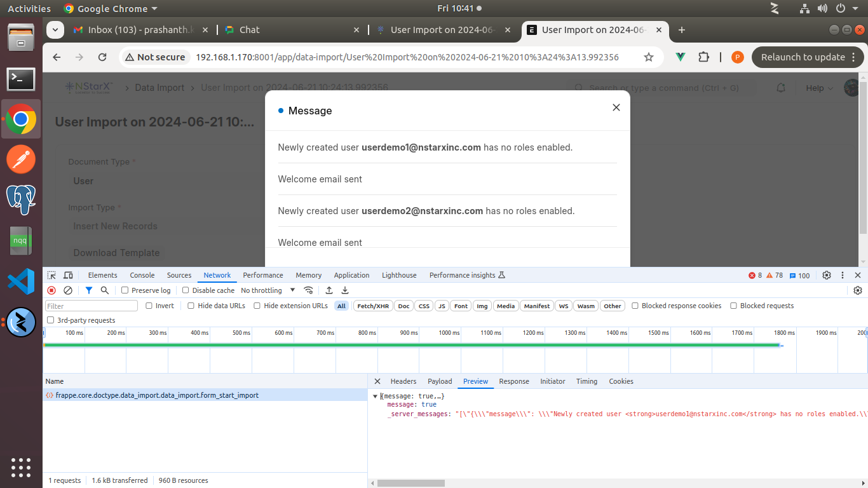Clear the network log

(68, 290)
